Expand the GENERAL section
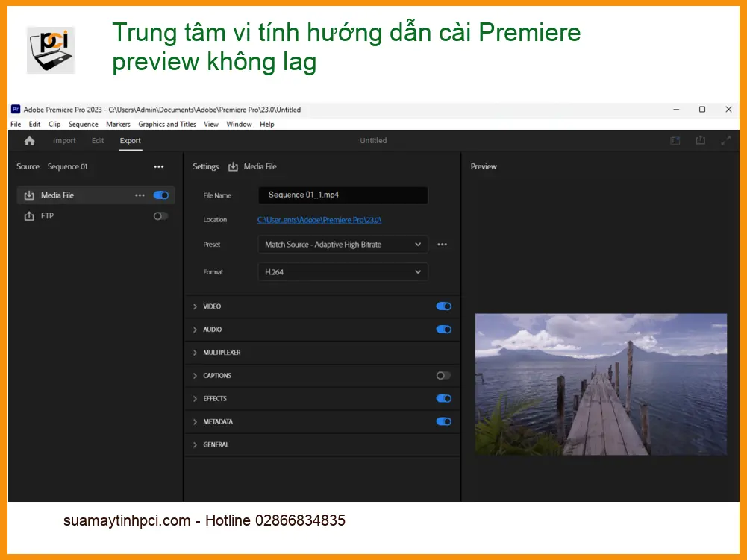 (195, 444)
